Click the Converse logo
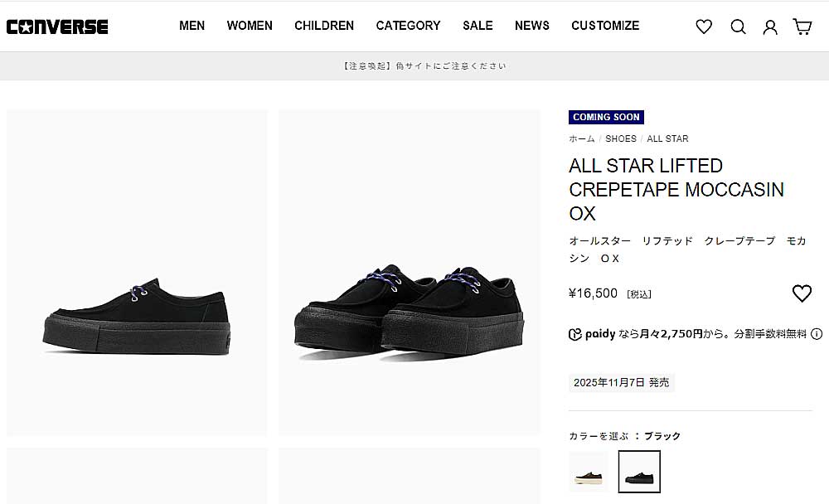The width and height of the screenshot is (829, 504). 57,27
